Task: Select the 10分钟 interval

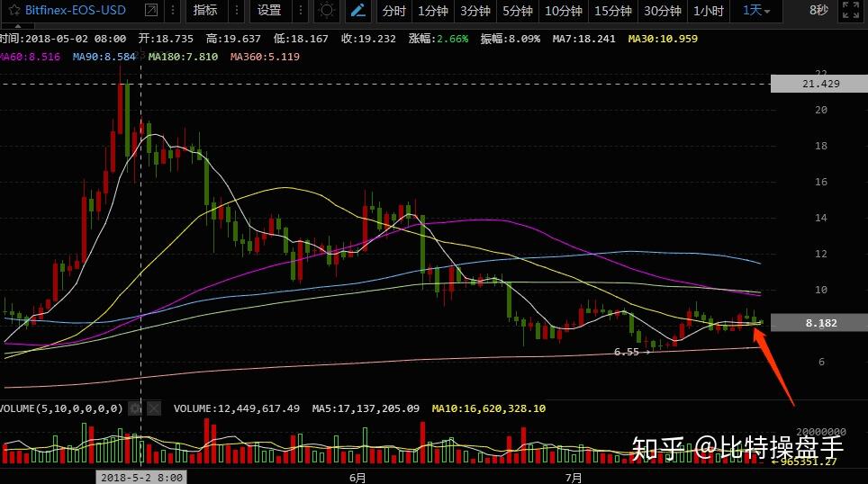Action: tap(563, 11)
